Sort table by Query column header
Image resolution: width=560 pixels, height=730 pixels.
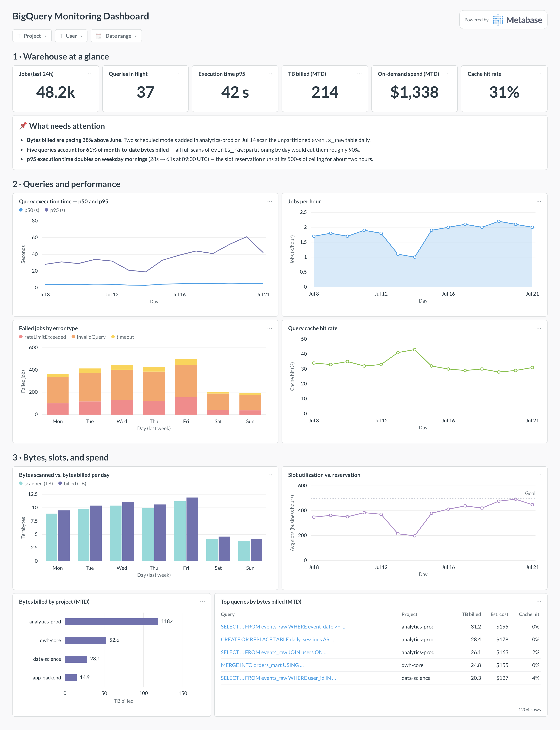click(x=228, y=614)
